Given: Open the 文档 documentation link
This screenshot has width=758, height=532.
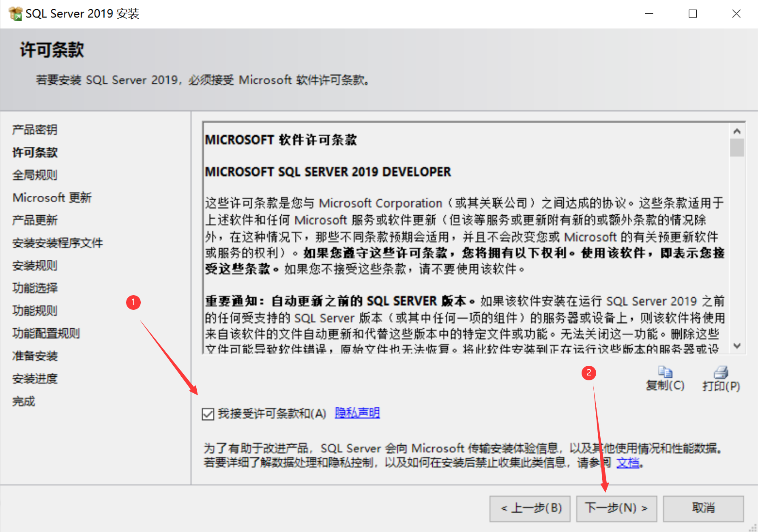Looking at the screenshot, I should (628, 462).
